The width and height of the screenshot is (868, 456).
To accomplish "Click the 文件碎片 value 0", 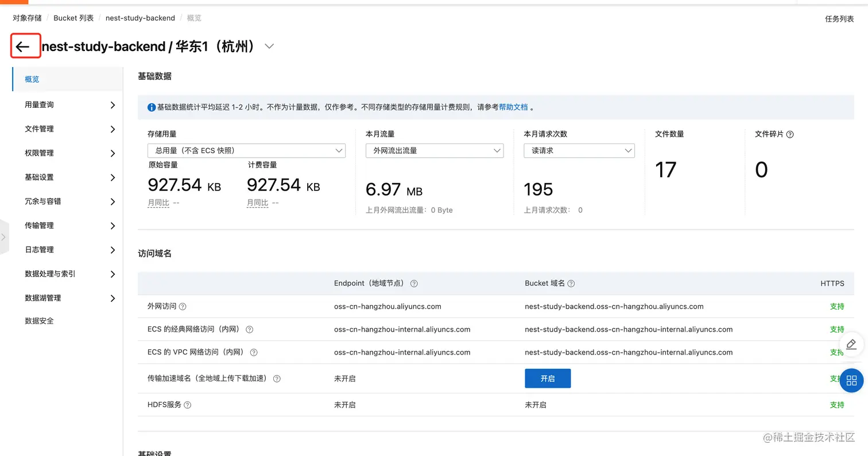I will 761,170.
